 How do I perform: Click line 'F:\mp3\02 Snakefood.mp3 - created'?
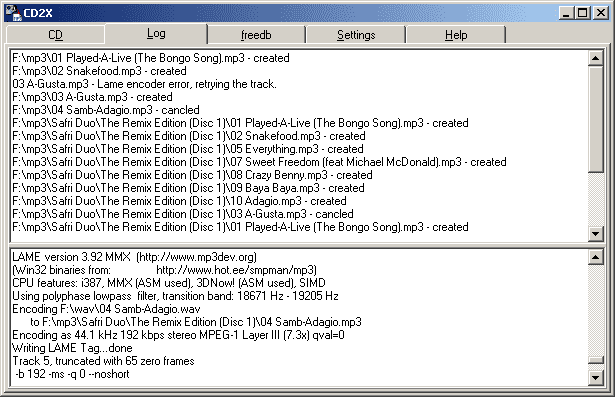(x=99, y=71)
